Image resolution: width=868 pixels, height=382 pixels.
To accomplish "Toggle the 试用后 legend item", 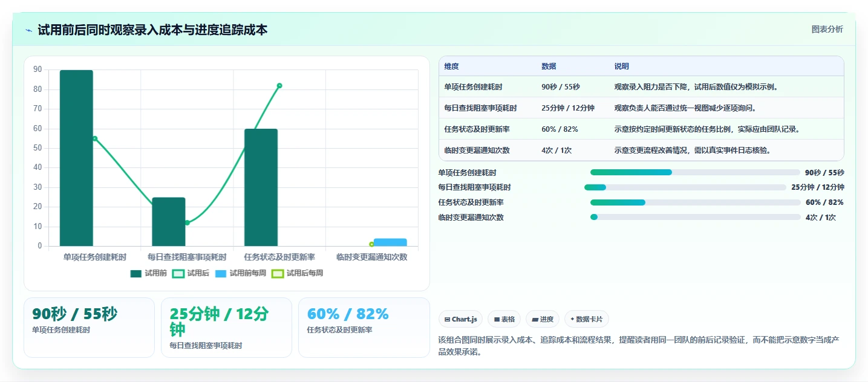I will coord(191,273).
